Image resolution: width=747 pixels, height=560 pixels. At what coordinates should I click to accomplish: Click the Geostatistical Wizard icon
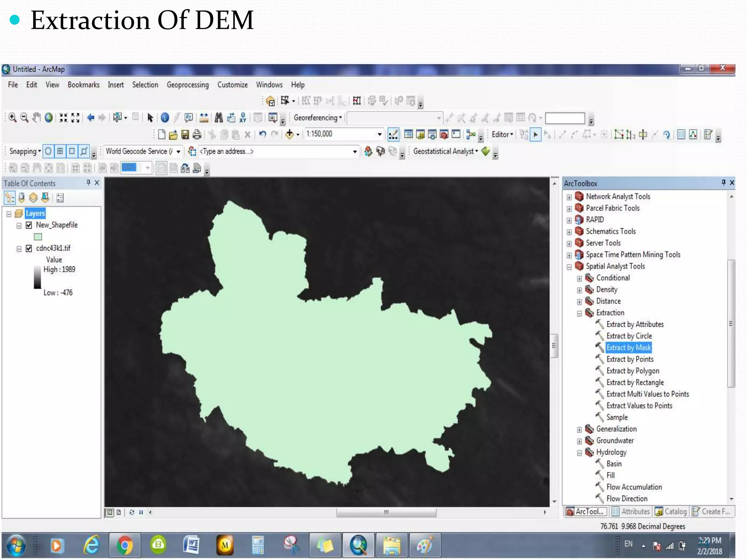[485, 151]
